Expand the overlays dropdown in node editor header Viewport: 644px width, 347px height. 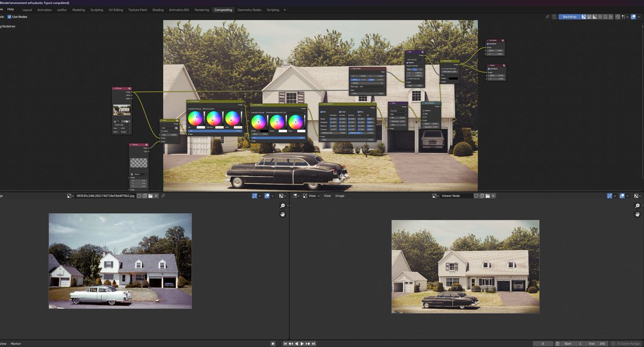point(639,17)
